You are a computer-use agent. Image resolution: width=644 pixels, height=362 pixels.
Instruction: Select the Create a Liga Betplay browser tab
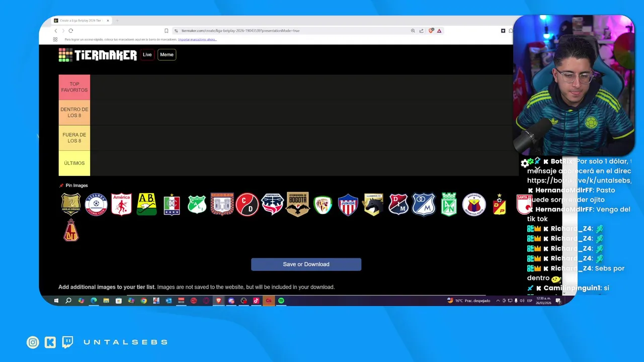pyautogui.click(x=80, y=21)
